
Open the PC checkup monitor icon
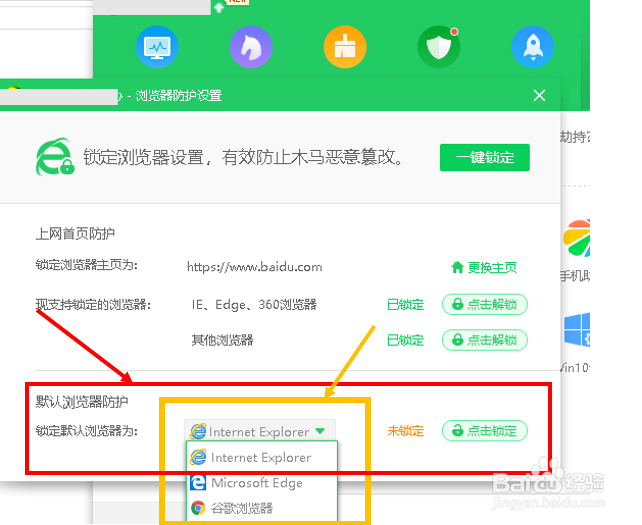(x=157, y=47)
